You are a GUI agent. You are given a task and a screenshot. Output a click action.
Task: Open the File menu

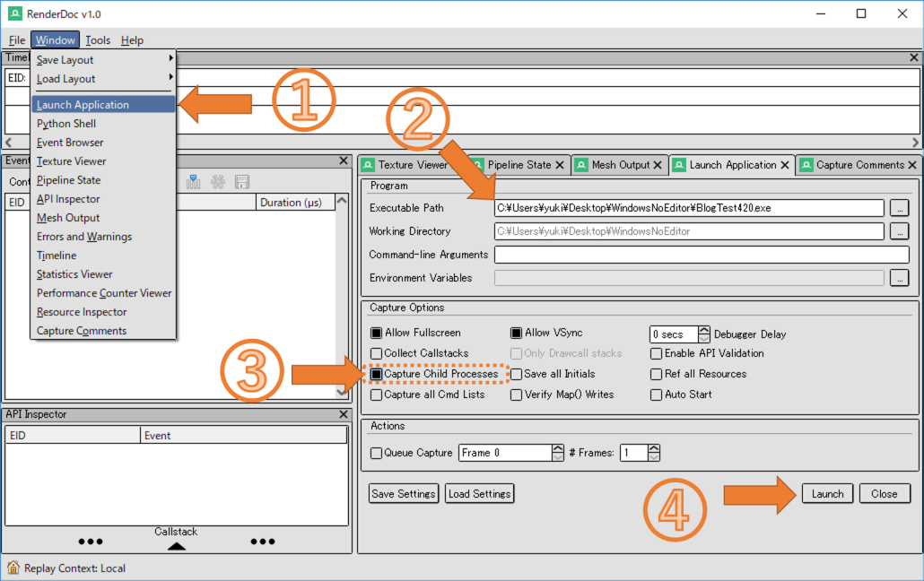[x=17, y=40]
